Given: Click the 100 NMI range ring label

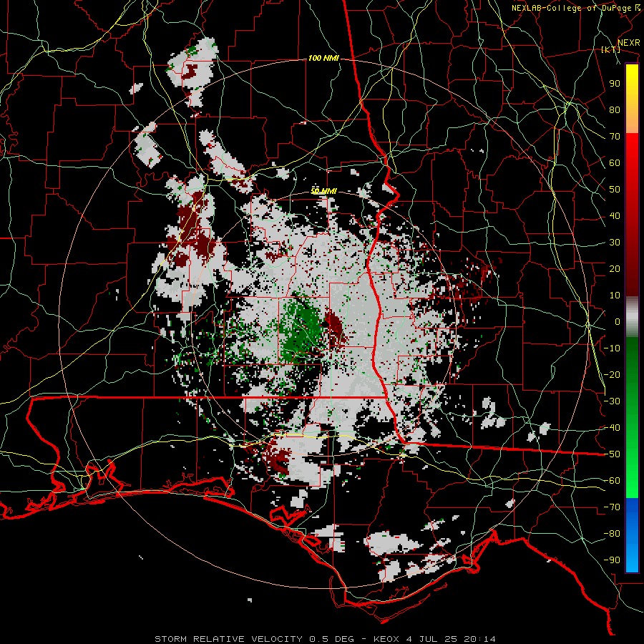Looking at the screenshot, I should pyautogui.click(x=323, y=58).
